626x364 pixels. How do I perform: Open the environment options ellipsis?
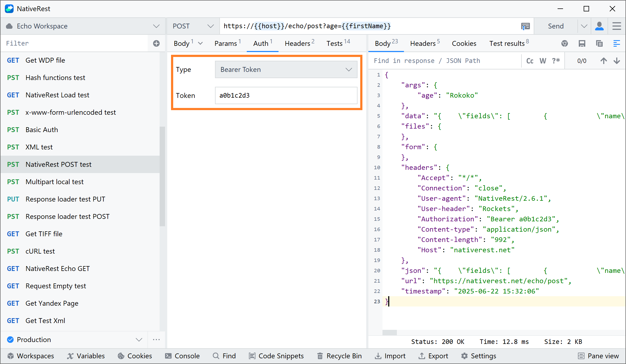tap(156, 340)
